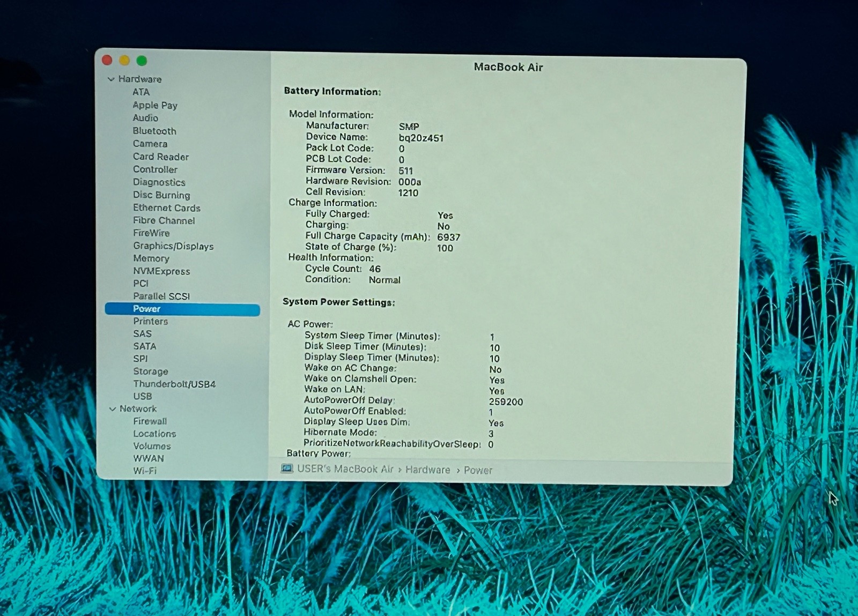The width and height of the screenshot is (858, 616).
Task: Click the Condition value Normal
Action: 384,280
